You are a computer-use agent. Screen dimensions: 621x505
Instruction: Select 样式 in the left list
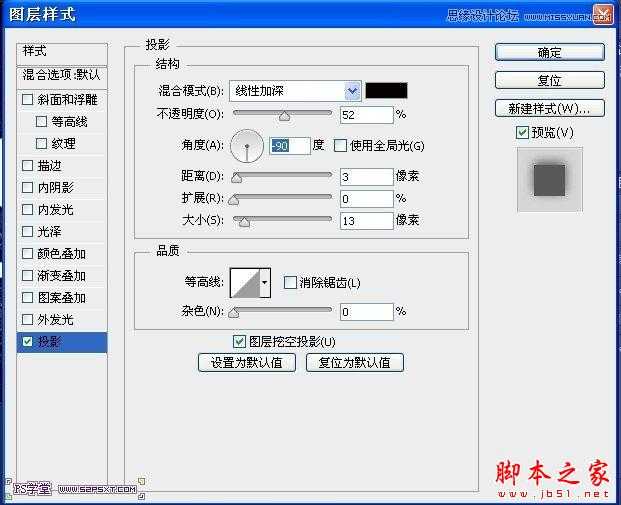point(62,54)
